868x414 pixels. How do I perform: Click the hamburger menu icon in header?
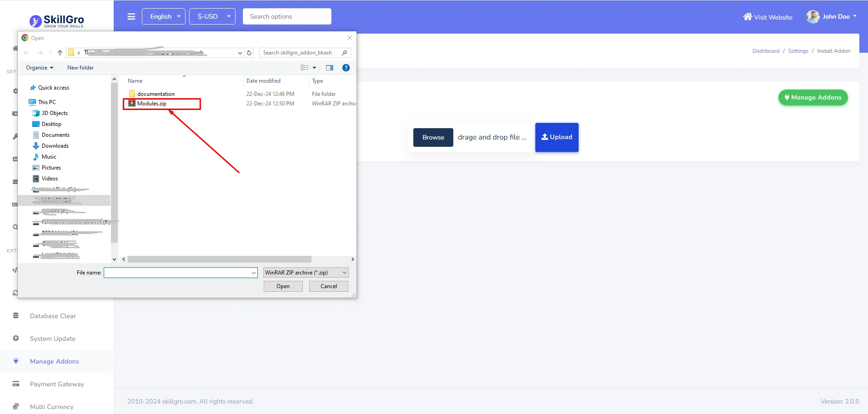[131, 17]
